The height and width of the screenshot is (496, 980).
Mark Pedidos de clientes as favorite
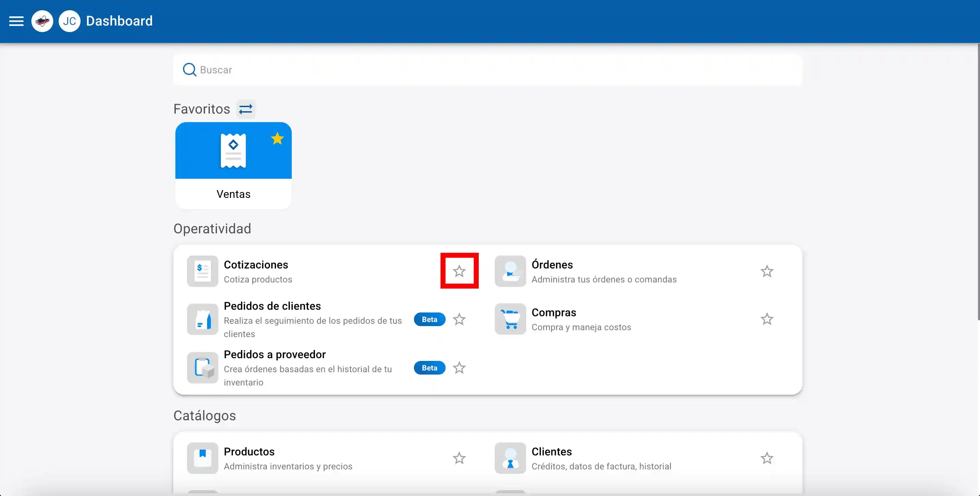tap(459, 319)
